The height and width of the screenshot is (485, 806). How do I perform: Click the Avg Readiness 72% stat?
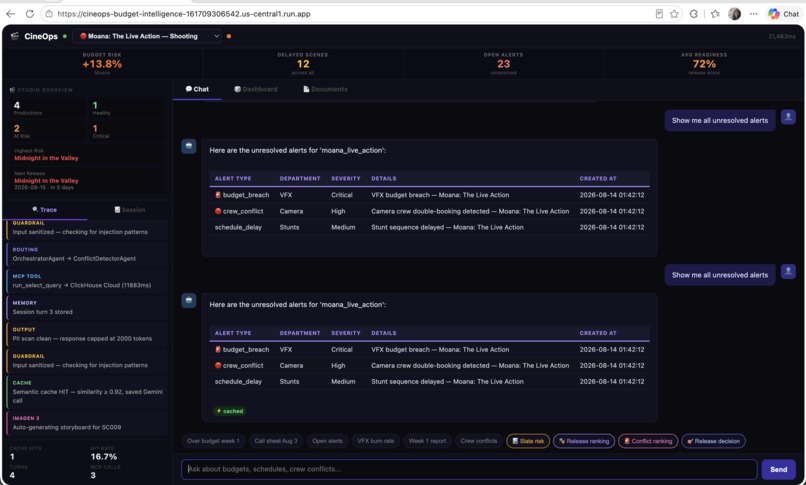coord(704,63)
